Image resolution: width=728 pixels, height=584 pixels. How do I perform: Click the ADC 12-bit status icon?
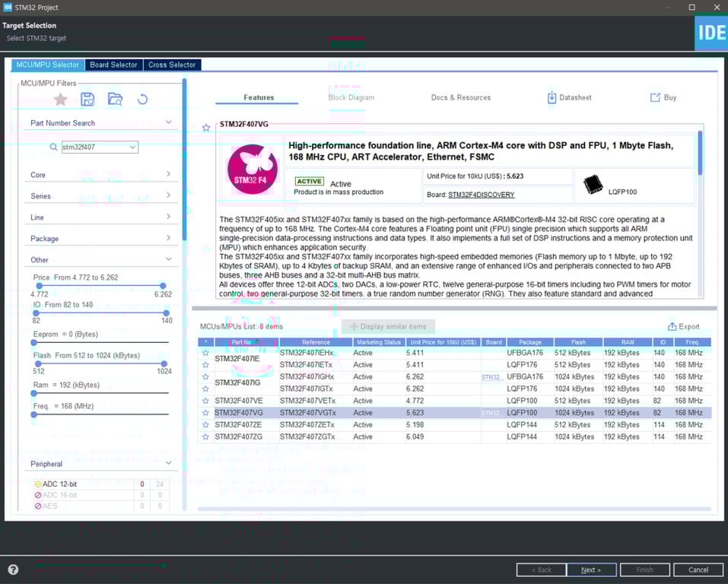point(38,484)
